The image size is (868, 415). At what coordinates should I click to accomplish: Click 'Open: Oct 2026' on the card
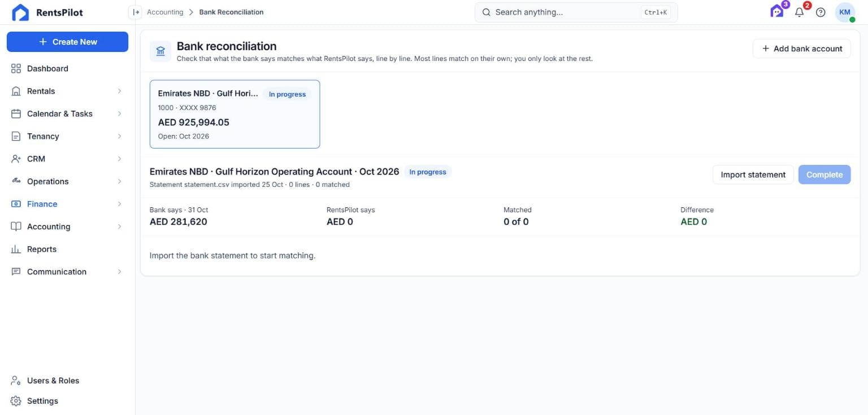click(184, 137)
